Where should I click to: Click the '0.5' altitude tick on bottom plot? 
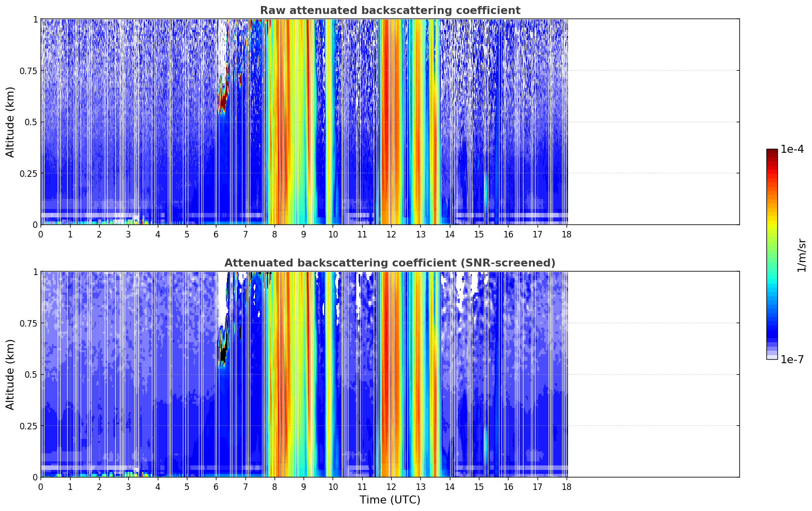[31, 374]
